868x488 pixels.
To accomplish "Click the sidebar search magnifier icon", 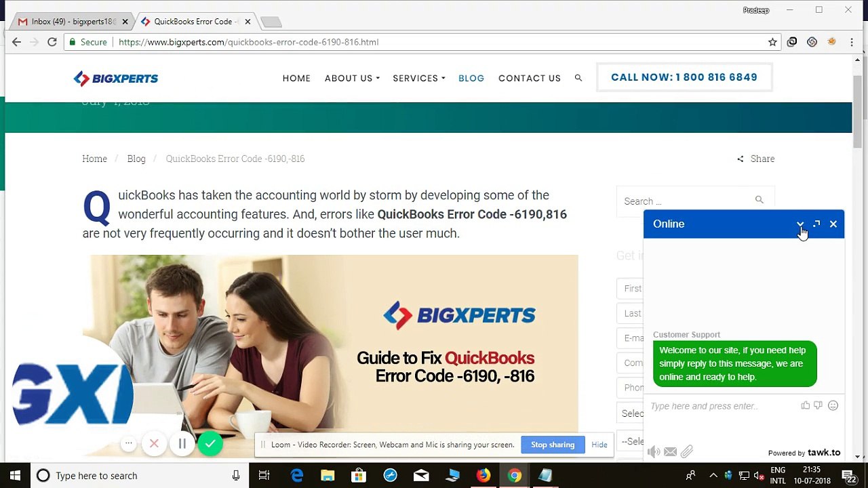I will click(759, 200).
